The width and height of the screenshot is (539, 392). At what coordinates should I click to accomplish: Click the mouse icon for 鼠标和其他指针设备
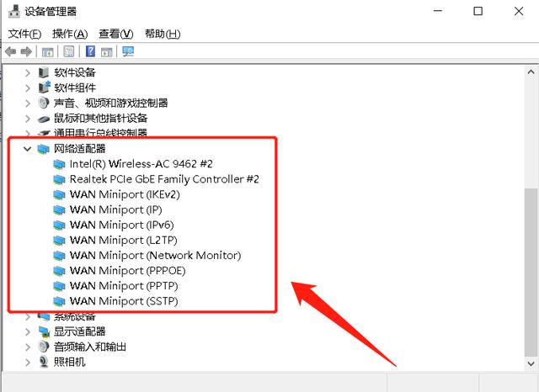44,119
